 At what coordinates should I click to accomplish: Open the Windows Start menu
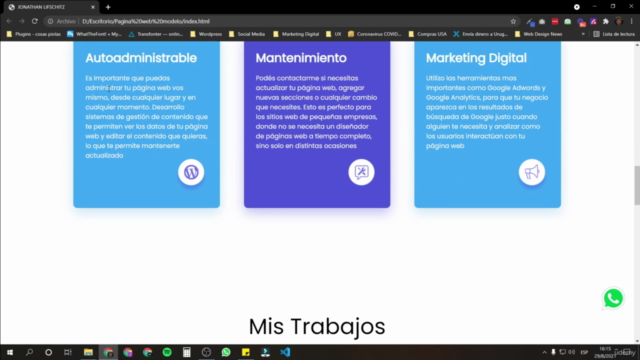coord(10,352)
